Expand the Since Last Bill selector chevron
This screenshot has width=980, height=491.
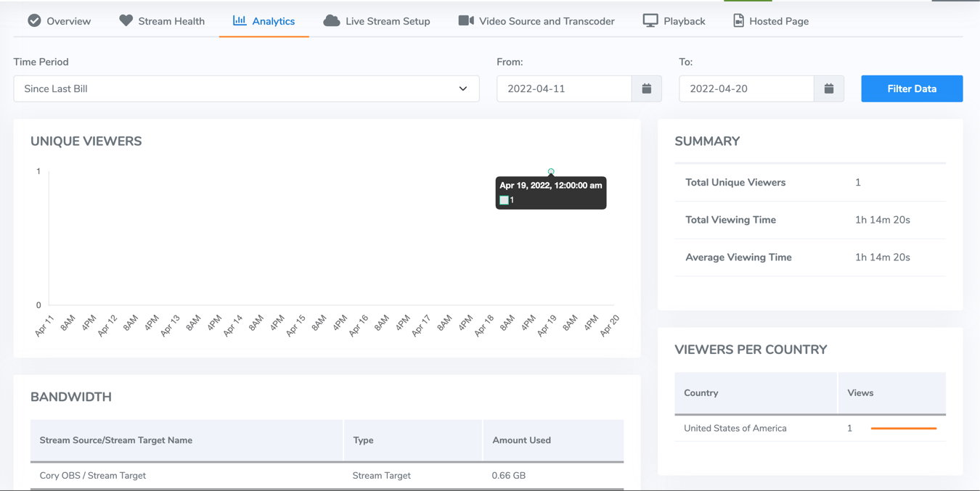coord(463,88)
